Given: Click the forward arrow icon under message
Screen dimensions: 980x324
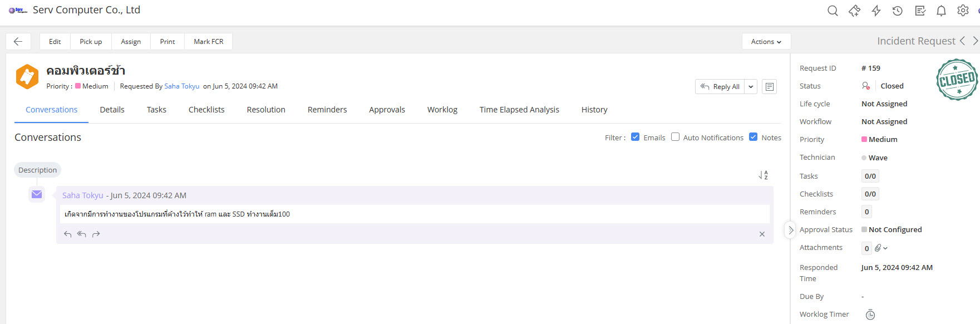Looking at the screenshot, I should pyautogui.click(x=96, y=234).
